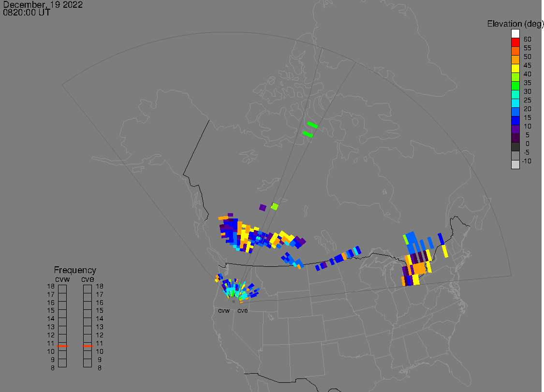Click the red frequency marker on cve column

click(88, 346)
